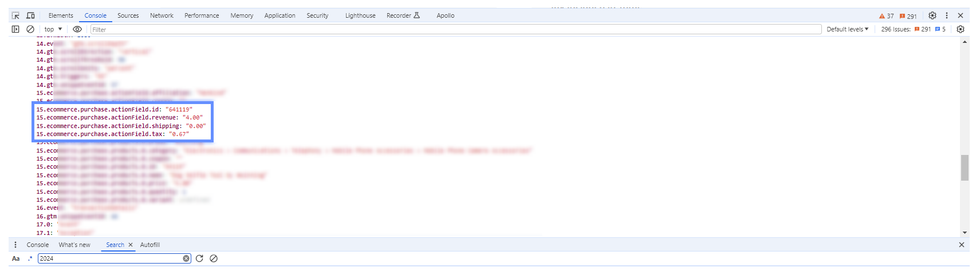
Task: Open the console settings gear
Action: pyautogui.click(x=961, y=29)
